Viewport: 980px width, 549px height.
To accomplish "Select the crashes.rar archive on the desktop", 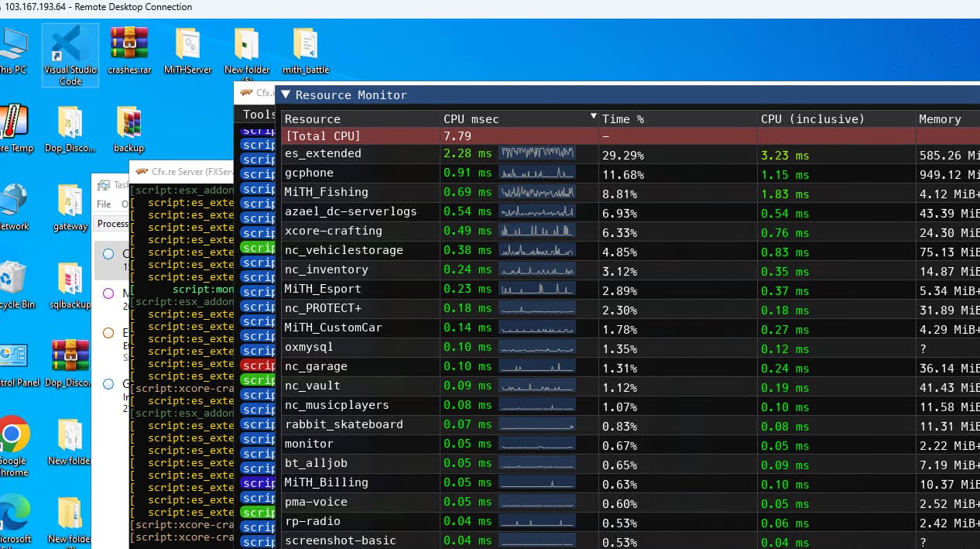I will pos(129,51).
